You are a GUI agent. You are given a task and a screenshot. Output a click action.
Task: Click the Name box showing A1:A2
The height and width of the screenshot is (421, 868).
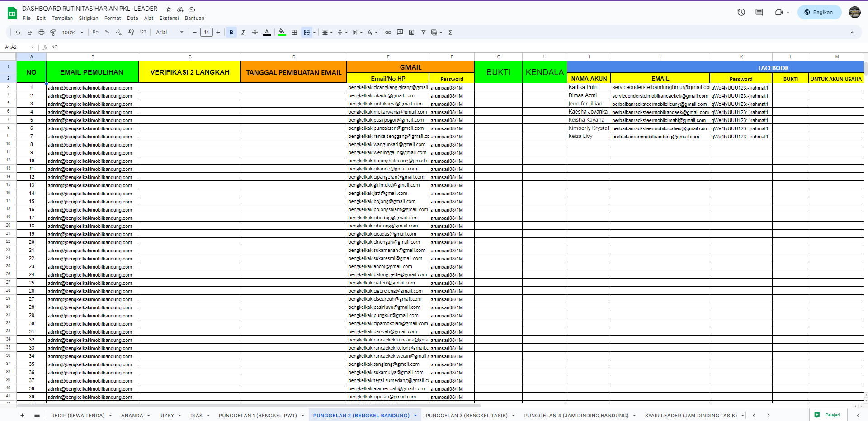pyautogui.click(x=19, y=47)
